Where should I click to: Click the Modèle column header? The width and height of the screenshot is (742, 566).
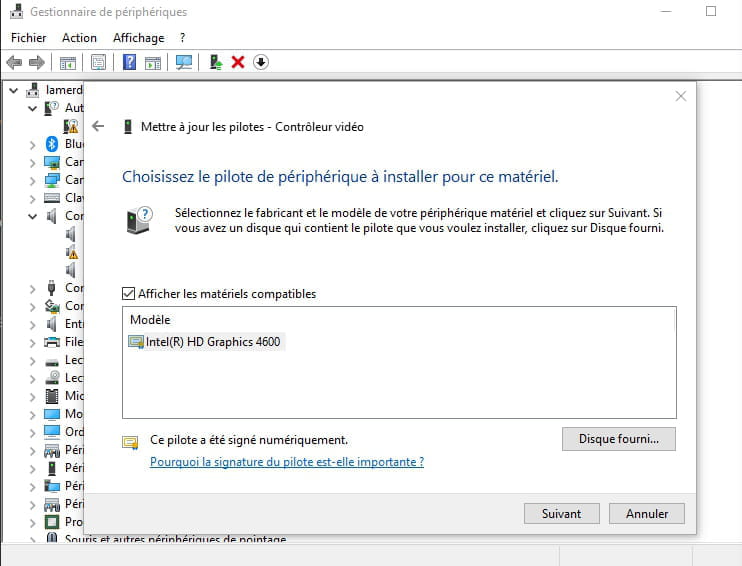pyautogui.click(x=150, y=320)
